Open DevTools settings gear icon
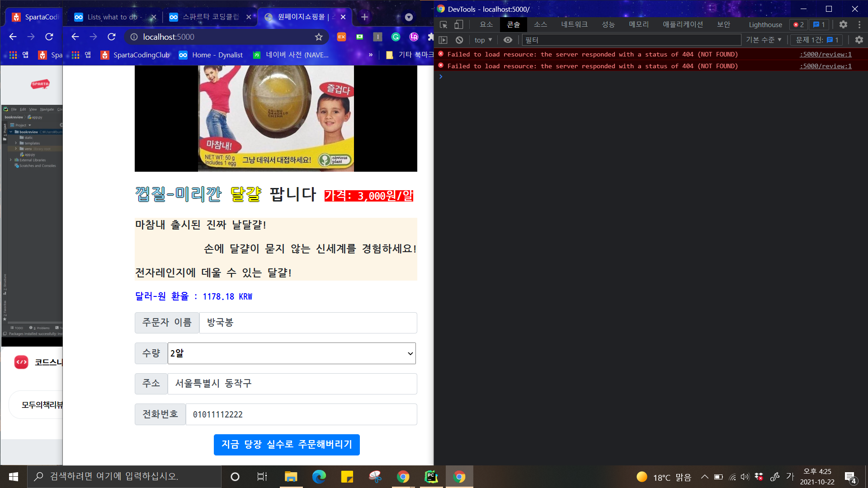The width and height of the screenshot is (868, 488). [843, 25]
